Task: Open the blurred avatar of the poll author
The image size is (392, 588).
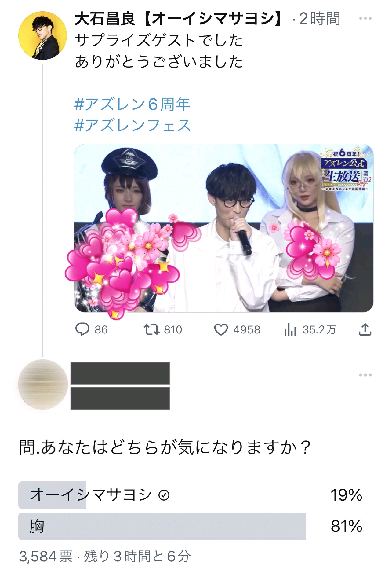Action: pos(43,384)
